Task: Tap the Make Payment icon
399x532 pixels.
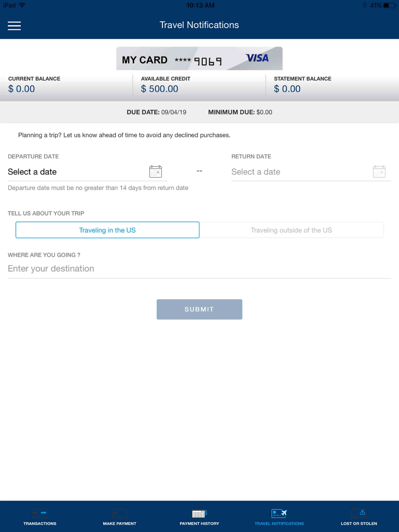Action: pyautogui.click(x=120, y=513)
